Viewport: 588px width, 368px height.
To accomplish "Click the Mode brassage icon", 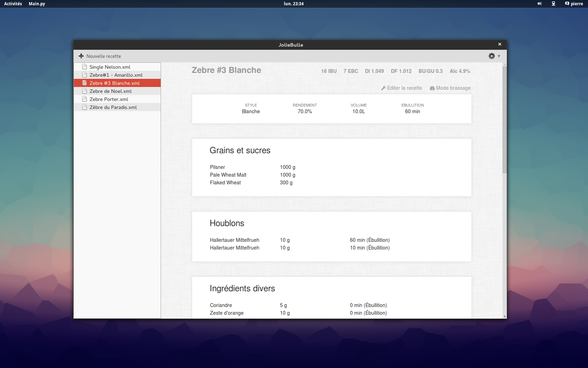I will click(432, 88).
